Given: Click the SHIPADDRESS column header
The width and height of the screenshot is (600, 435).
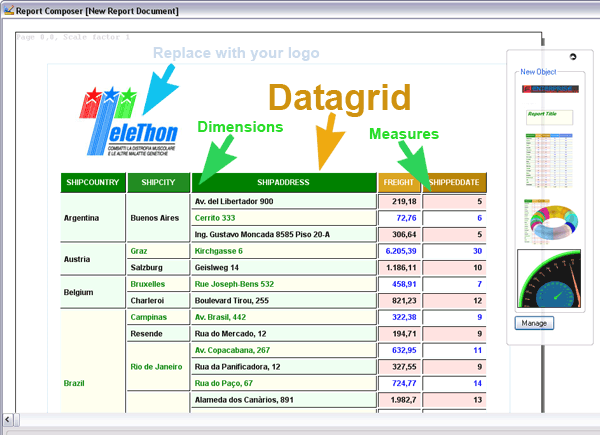Looking at the screenshot, I should (x=284, y=182).
